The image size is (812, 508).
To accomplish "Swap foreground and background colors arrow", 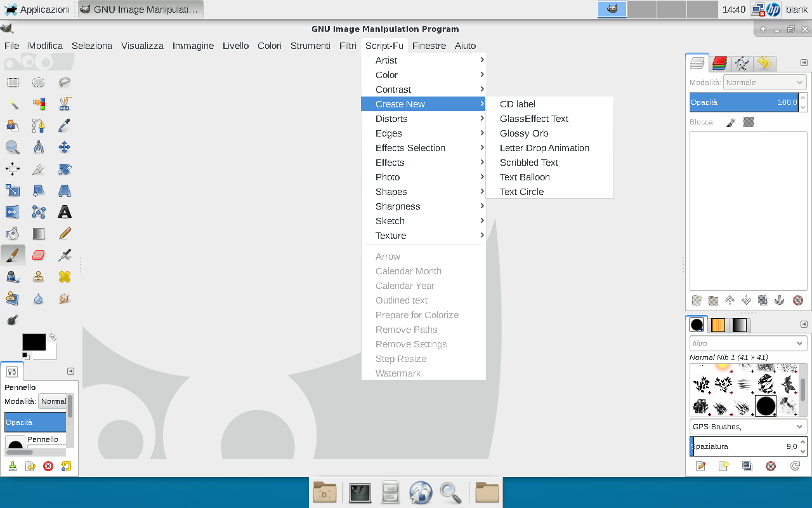I will click(x=53, y=337).
